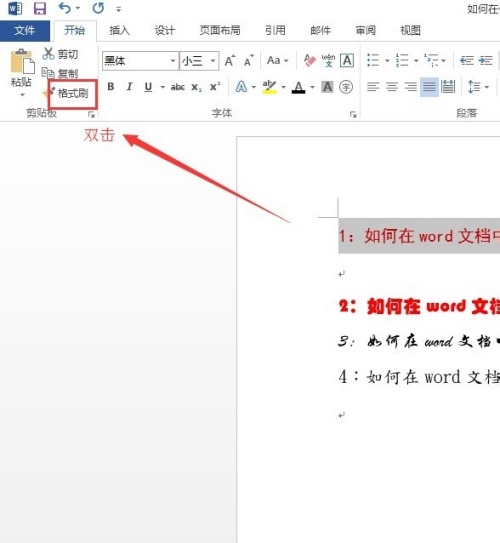Toggle Bold formatting
Screen dimensions: 500x543
(x=111, y=87)
